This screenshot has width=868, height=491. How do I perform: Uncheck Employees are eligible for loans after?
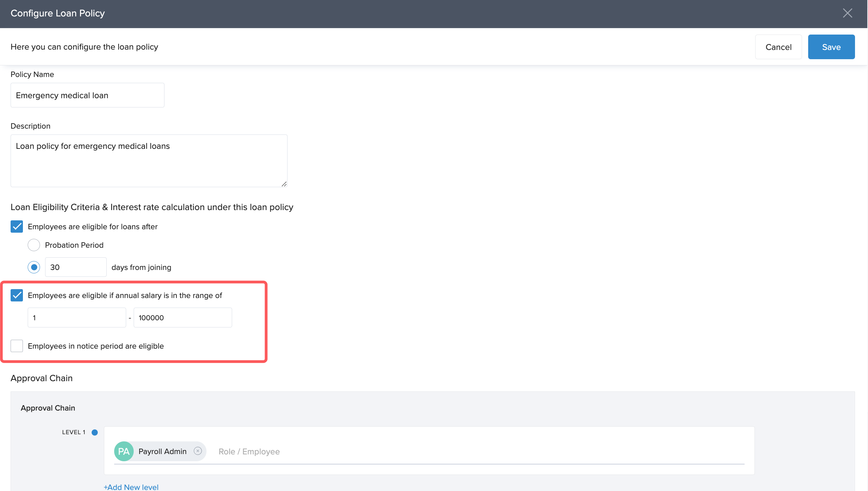pos(17,227)
